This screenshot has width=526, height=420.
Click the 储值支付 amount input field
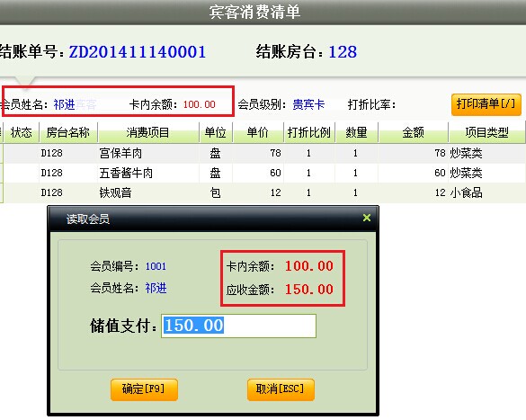point(238,326)
